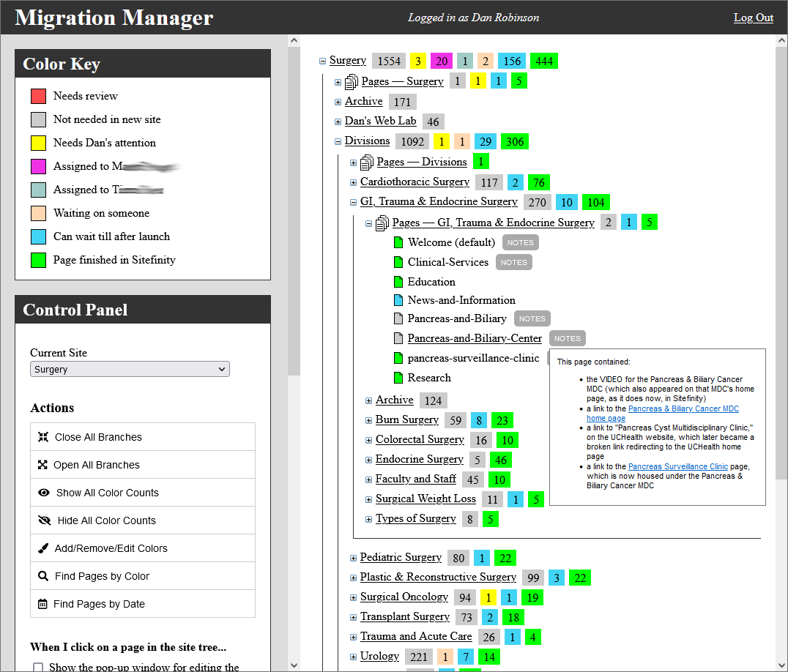
Task: Click the Close All Branches icon
Action: (44, 436)
